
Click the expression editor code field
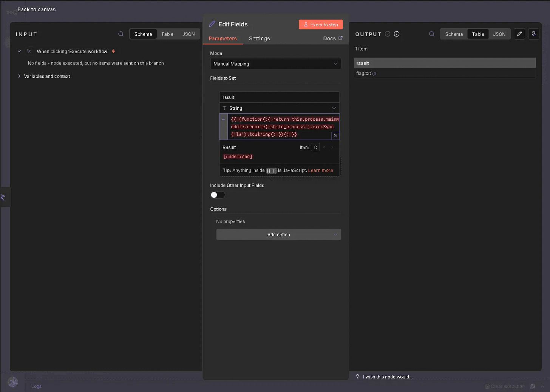pos(283,127)
